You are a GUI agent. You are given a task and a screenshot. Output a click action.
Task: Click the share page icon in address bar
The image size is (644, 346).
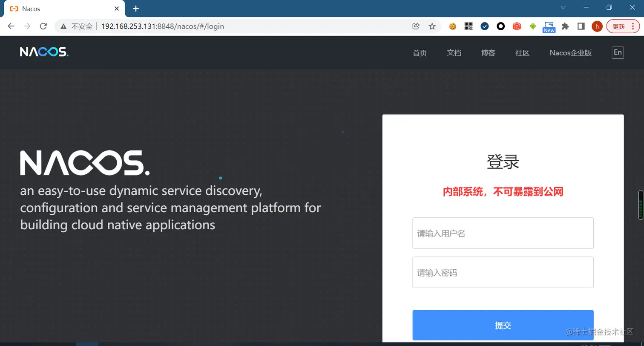click(x=416, y=26)
